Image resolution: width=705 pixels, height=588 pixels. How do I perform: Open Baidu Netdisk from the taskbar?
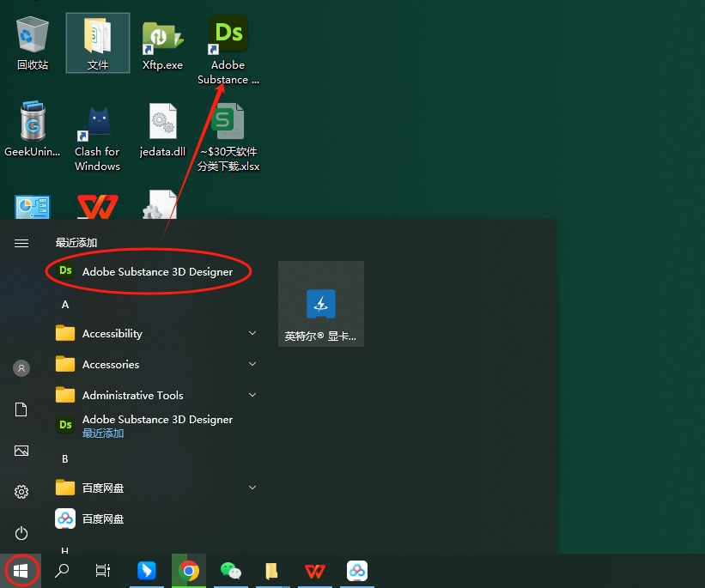[357, 571]
